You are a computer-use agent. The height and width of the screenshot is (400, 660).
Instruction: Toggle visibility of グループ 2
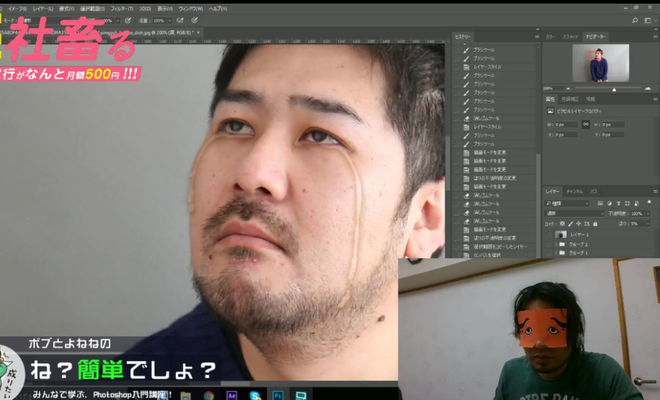[x=549, y=245]
